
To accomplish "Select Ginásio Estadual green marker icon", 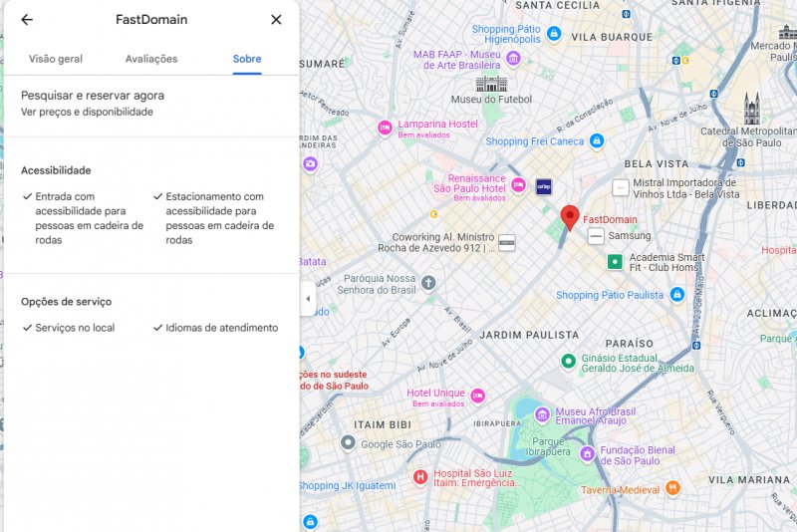I will pyautogui.click(x=568, y=362).
